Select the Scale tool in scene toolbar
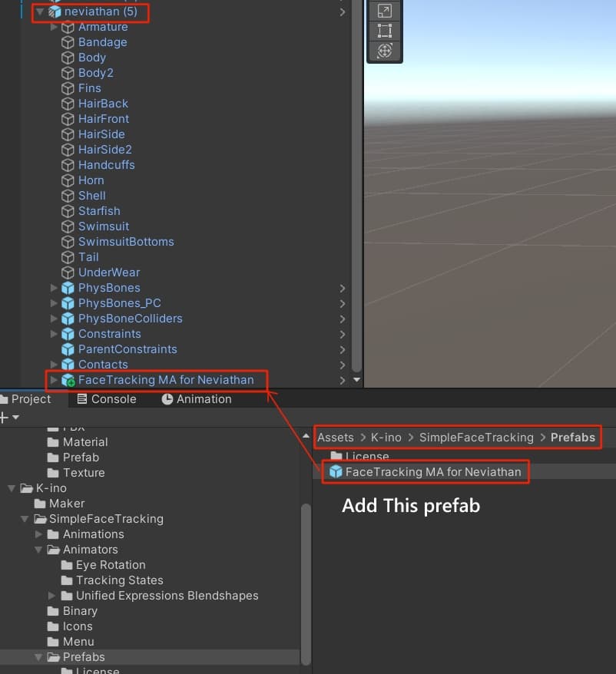 385,11
